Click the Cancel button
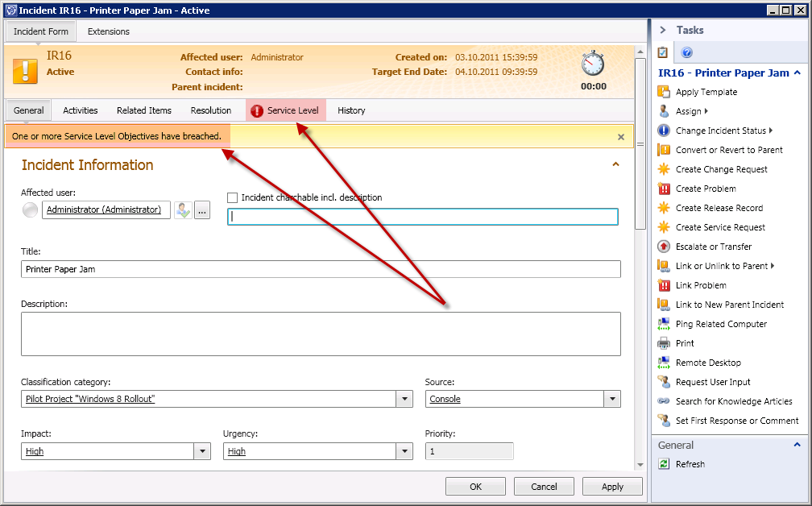Screen dimensions: 812x506 coord(544,487)
